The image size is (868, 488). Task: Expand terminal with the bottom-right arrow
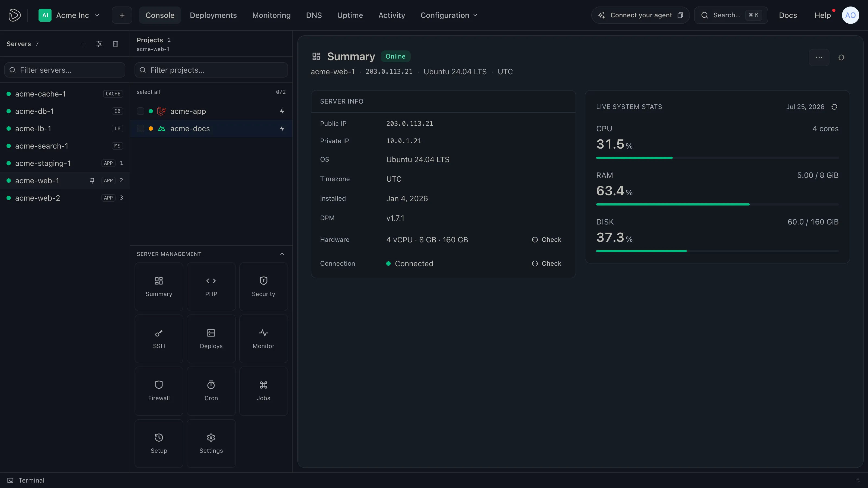tap(858, 480)
